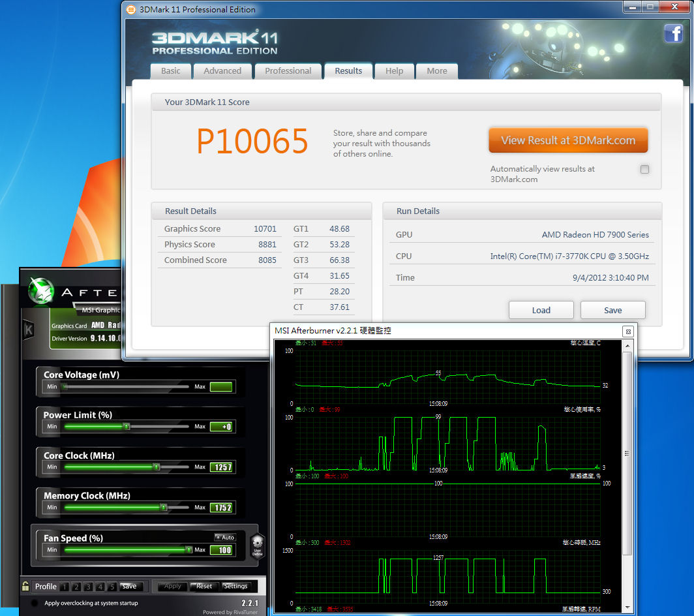Click the Power Limit +0 value box
Viewport: 694px width, 616px height.
(221, 427)
